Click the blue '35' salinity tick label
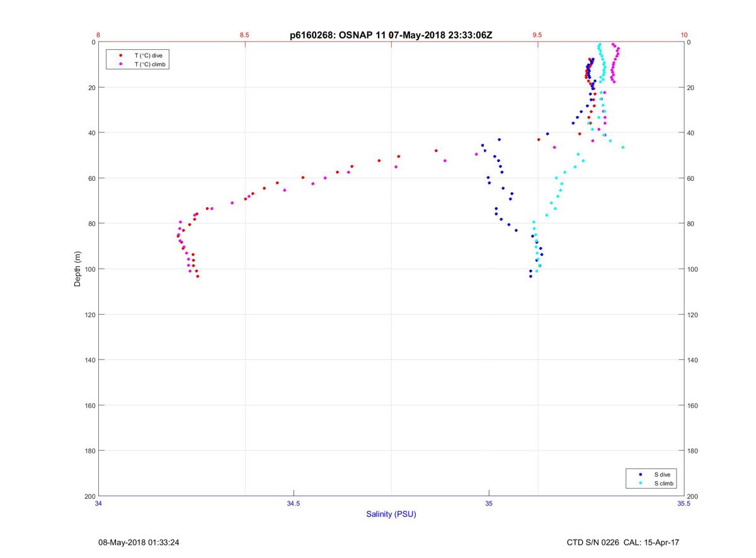This screenshot has height=558, width=756. (489, 503)
